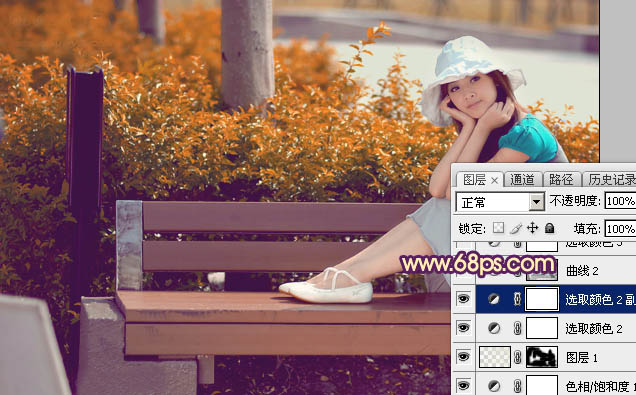The height and width of the screenshot is (395, 636).
Task: Select the black mask thumbnail of 图层 1
Action: pyautogui.click(x=542, y=357)
